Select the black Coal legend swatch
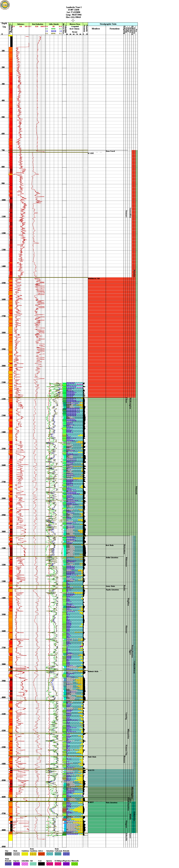 click(x=41, y=864)
